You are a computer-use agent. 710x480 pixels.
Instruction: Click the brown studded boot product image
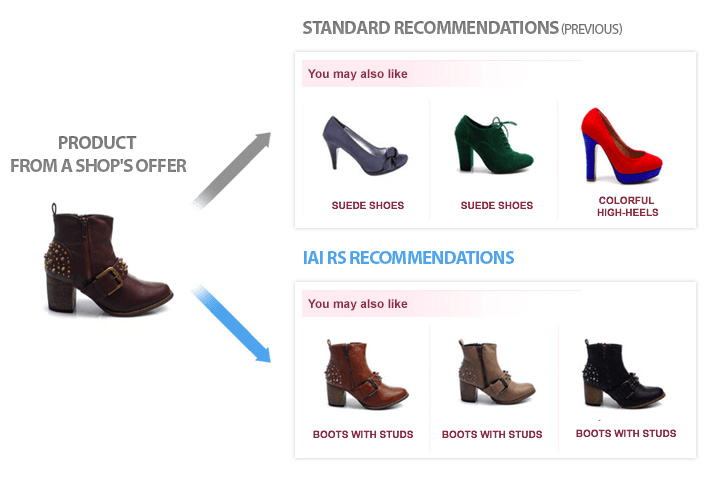pos(108,259)
